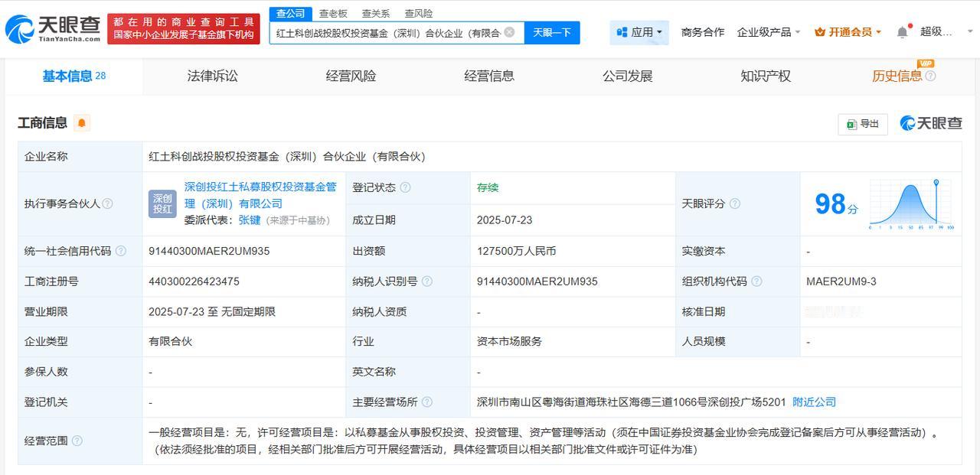This screenshot has width=980, height=475.
Task: Select the 查风险 search tab
Action: tap(419, 14)
